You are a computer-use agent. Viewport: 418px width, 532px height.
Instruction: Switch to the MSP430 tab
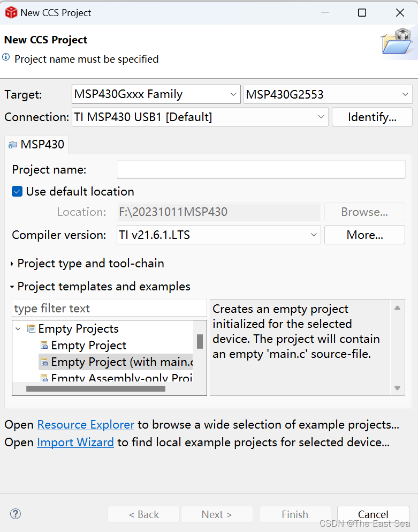click(36, 144)
